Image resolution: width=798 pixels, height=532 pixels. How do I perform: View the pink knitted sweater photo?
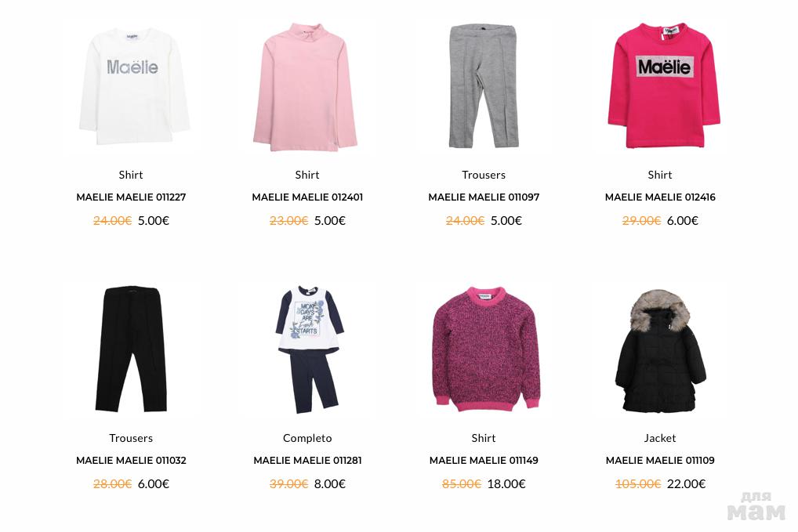click(485, 349)
